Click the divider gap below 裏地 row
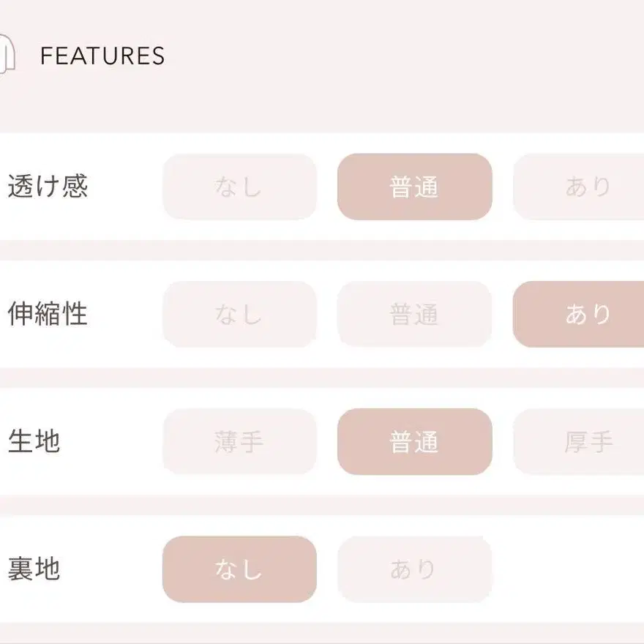 click(322, 633)
